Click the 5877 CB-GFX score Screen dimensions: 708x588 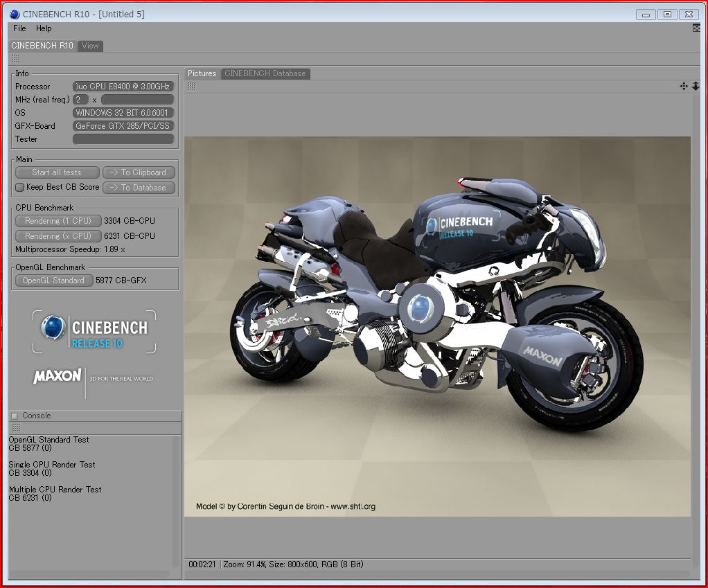tap(121, 280)
